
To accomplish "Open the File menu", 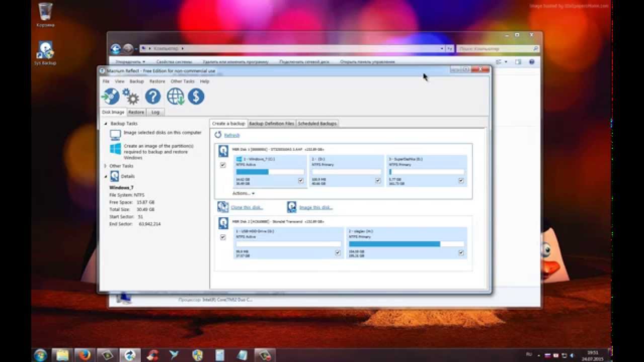I will [x=106, y=81].
